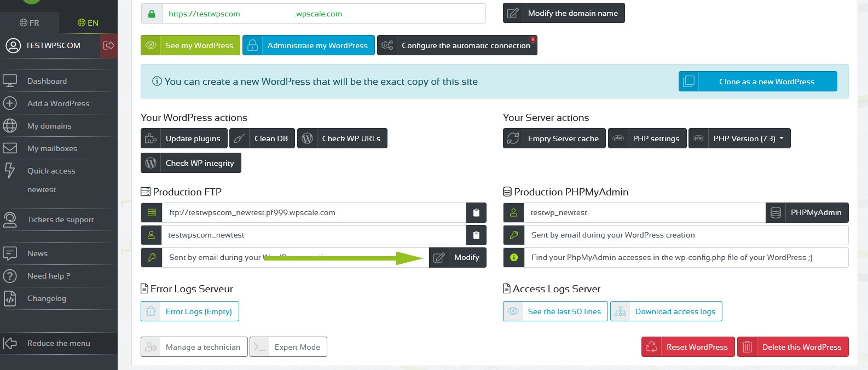This screenshot has height=370, width=868.
Task: Open the Need help ? menu item
Action: click(48, 276)
